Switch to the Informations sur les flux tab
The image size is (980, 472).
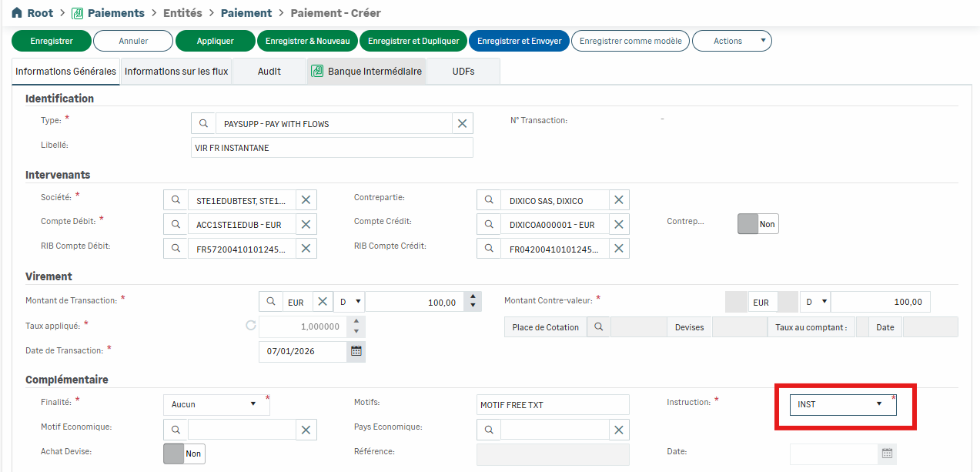pyautogui.click(x=176, y=72)
